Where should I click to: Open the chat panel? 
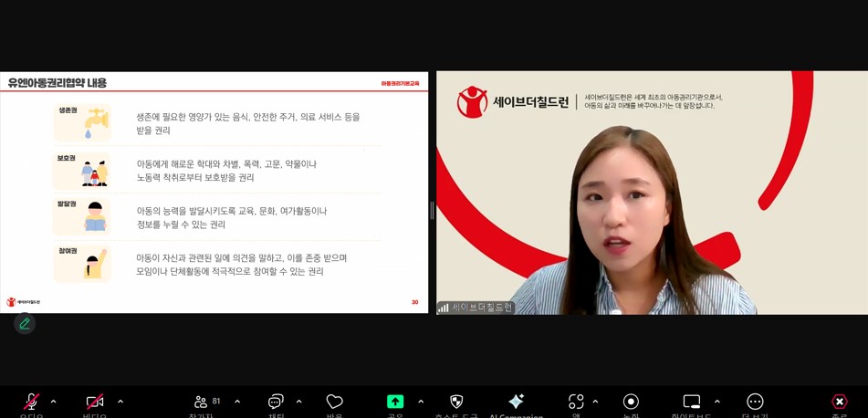pos(276,402)
